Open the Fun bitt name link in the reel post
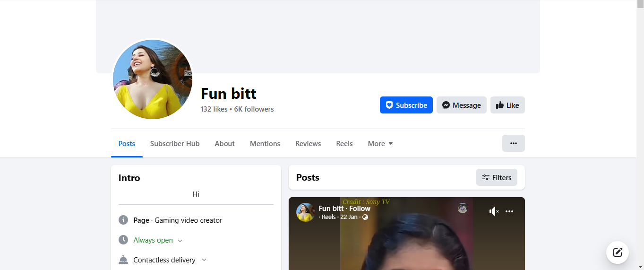644x270 pixels. (331, 209)
